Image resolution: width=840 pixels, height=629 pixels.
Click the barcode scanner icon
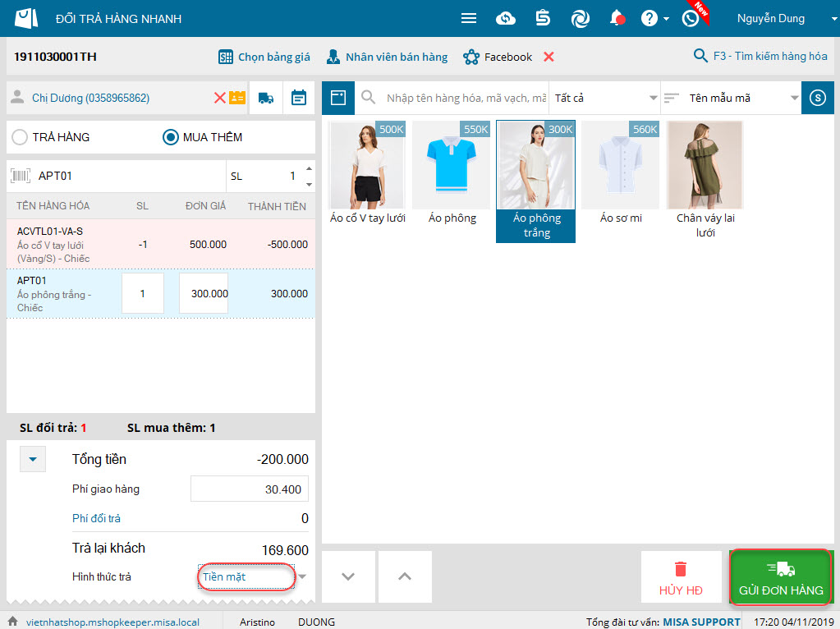21,176
